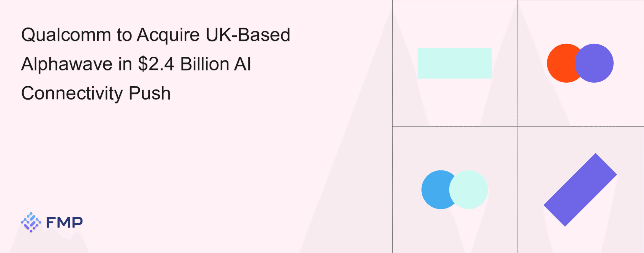Click the FMP diamond logo icon
Image resolution: width=644 pixels, height=253 pixels.
(31, 222)
